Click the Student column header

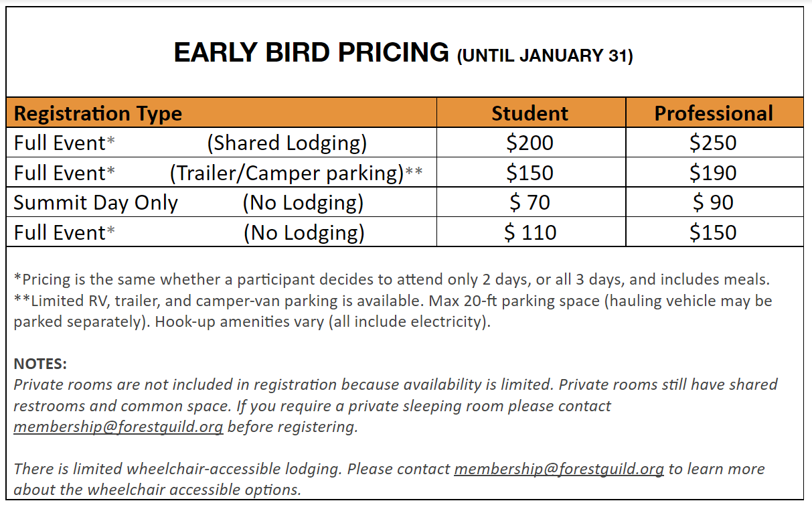(x=530, y=113)
